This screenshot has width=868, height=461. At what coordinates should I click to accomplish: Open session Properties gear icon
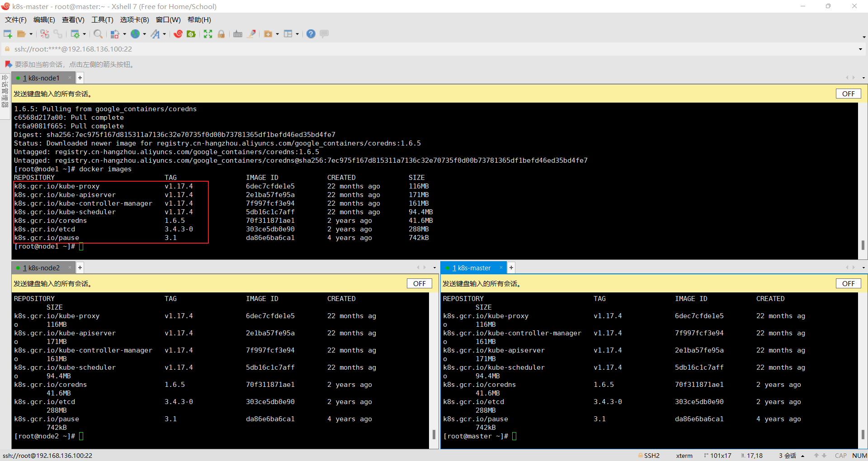coord(75,34)
